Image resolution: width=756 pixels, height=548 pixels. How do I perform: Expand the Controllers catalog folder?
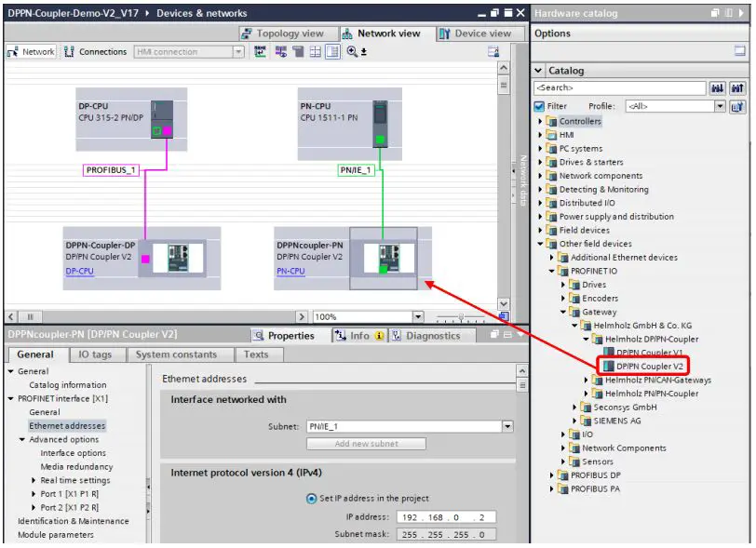tap(540, 122)
